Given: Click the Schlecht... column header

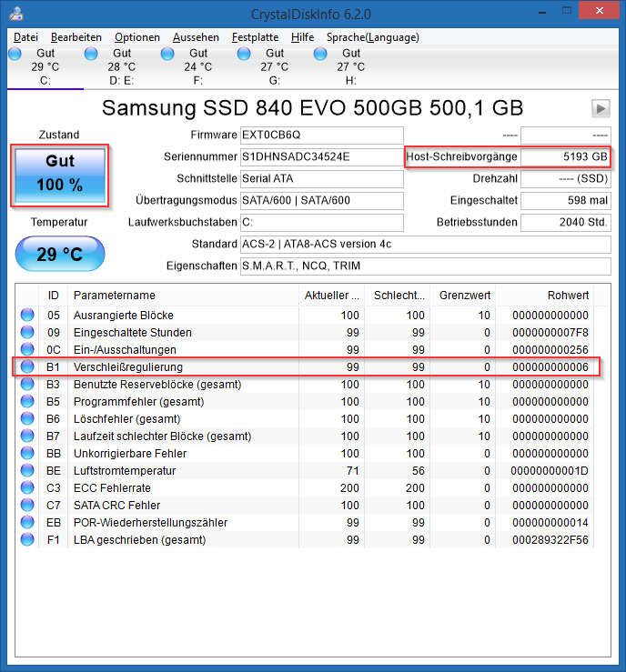Looking at the screenshot, I should 397,295.
